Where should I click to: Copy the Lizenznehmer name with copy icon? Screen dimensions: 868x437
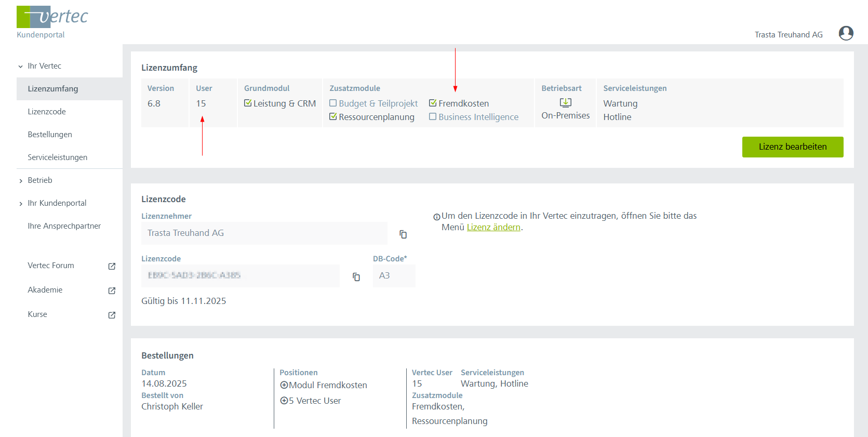coord(403,234)
